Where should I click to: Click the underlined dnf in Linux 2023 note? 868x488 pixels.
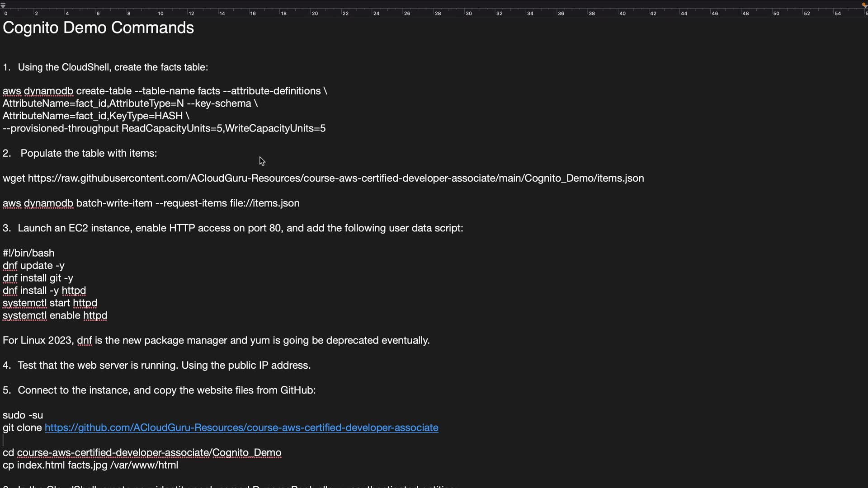[85, 341]
